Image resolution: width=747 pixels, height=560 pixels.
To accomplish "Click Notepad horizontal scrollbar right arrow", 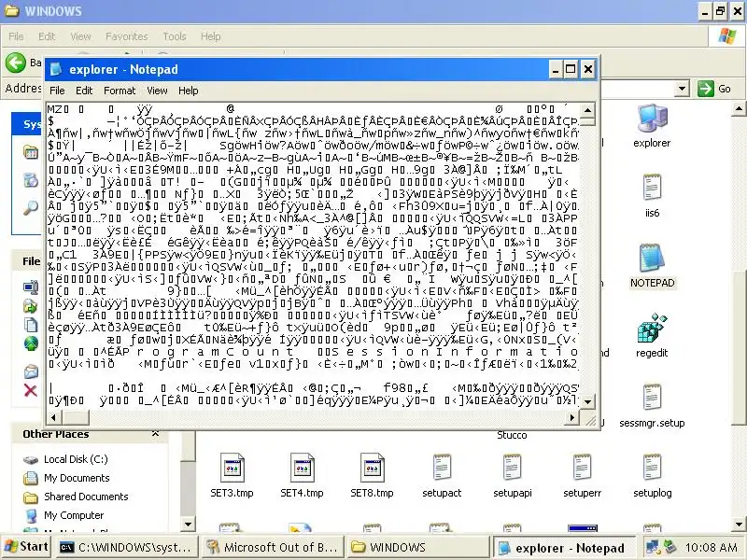I will click(572, 417).
